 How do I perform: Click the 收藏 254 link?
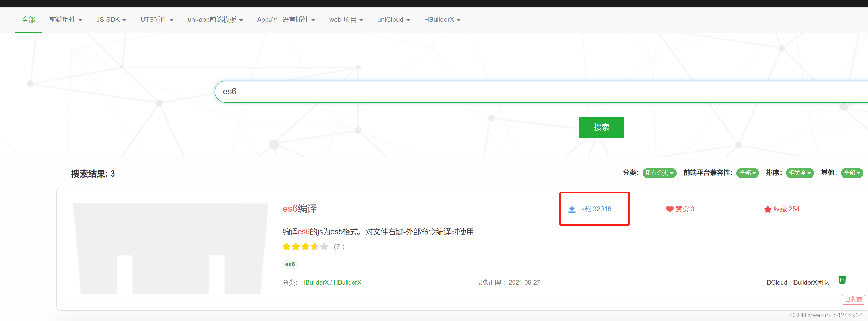pos(782,209)
